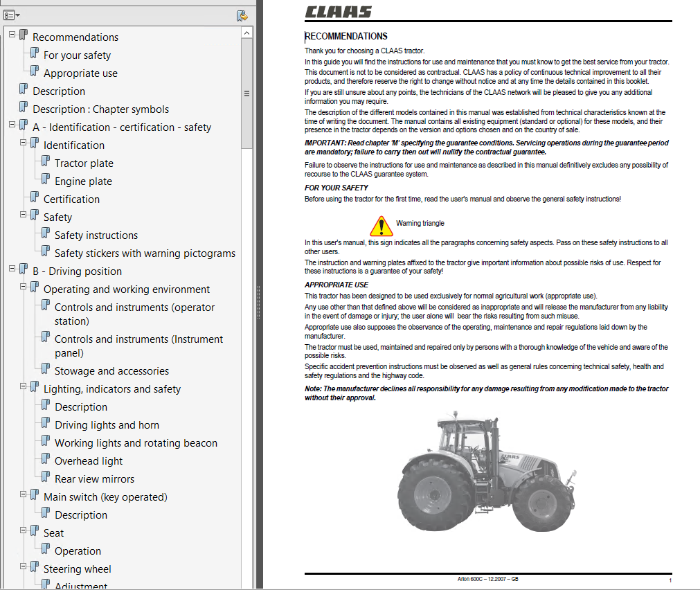Click the Safety instructions bookmark icon
Viewport: 700px width, 590px height.
46,233
